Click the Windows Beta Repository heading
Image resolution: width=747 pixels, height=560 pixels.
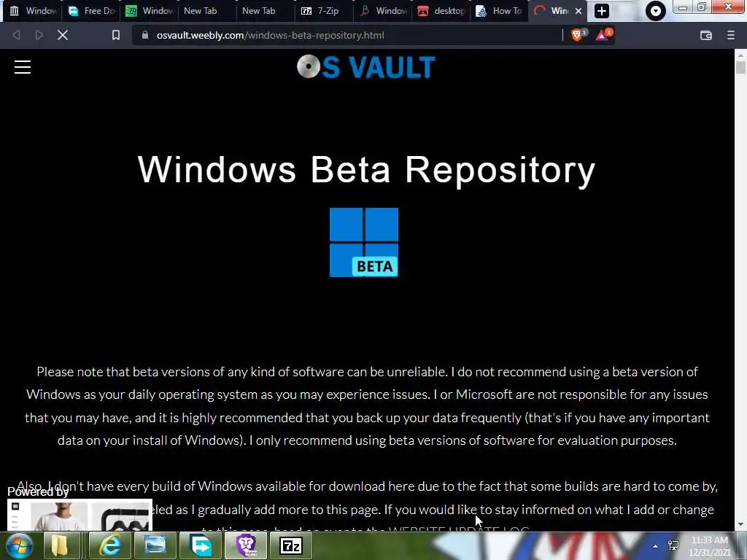[366, 169]
